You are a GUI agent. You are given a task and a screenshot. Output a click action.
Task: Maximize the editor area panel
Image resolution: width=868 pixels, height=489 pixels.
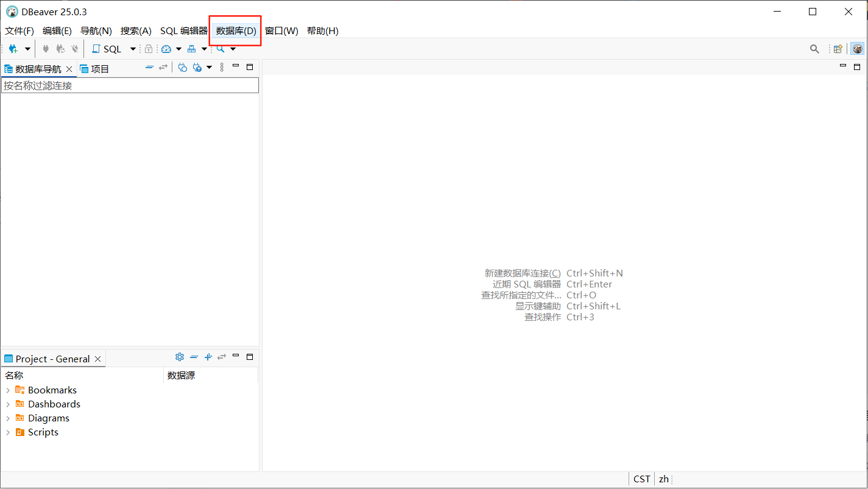coord(857,66)
